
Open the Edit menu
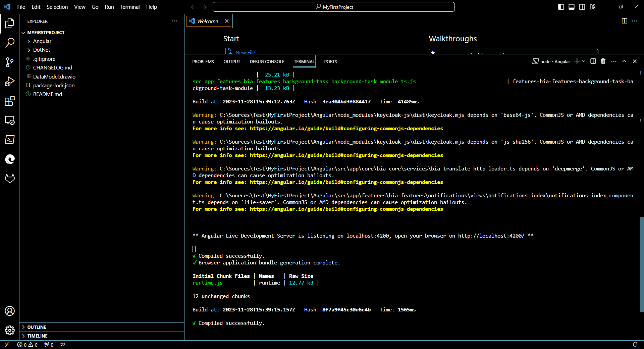[36, 7]
